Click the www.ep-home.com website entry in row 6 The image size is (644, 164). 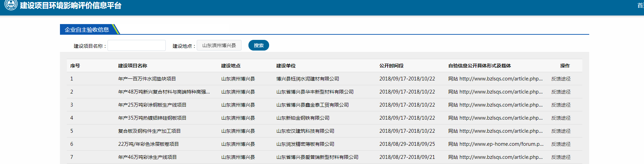pos(496,144)
